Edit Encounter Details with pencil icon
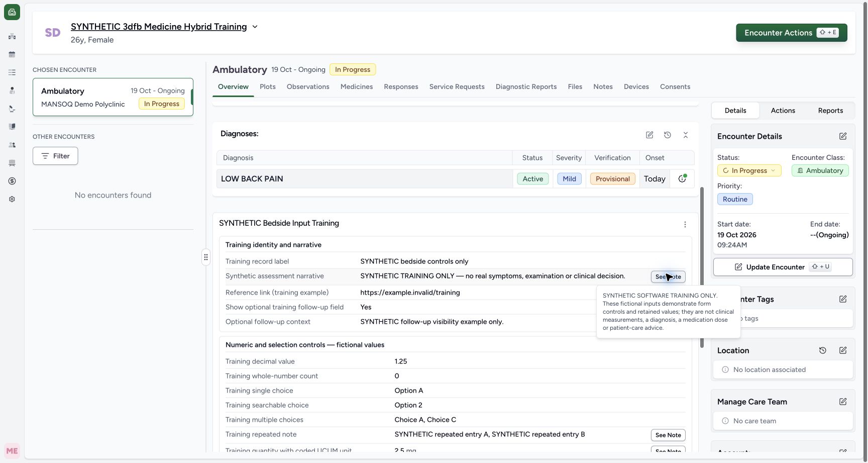The width and height of the screenshot is (868, 463). coord(843,136)
